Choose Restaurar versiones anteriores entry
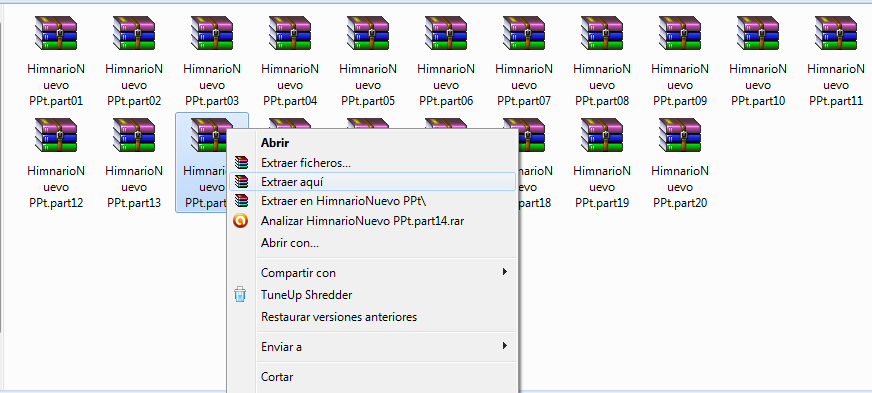 click(x=372, y=317)
